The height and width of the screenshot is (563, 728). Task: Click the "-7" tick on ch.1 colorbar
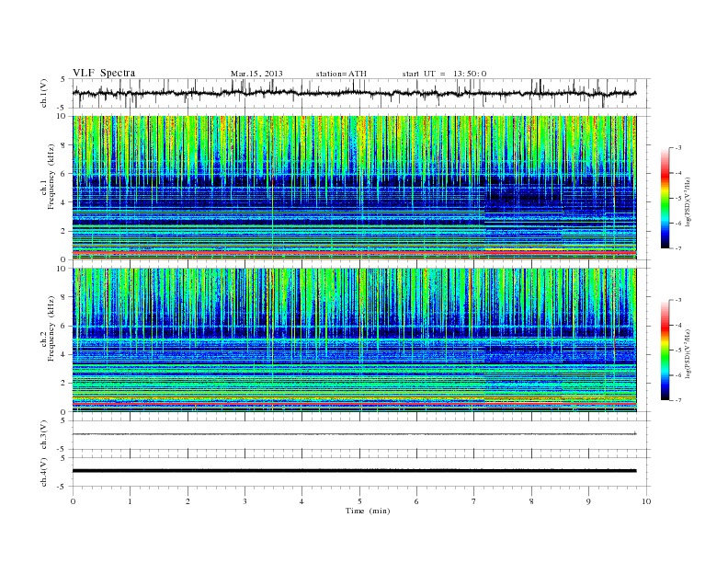(678, 248)
